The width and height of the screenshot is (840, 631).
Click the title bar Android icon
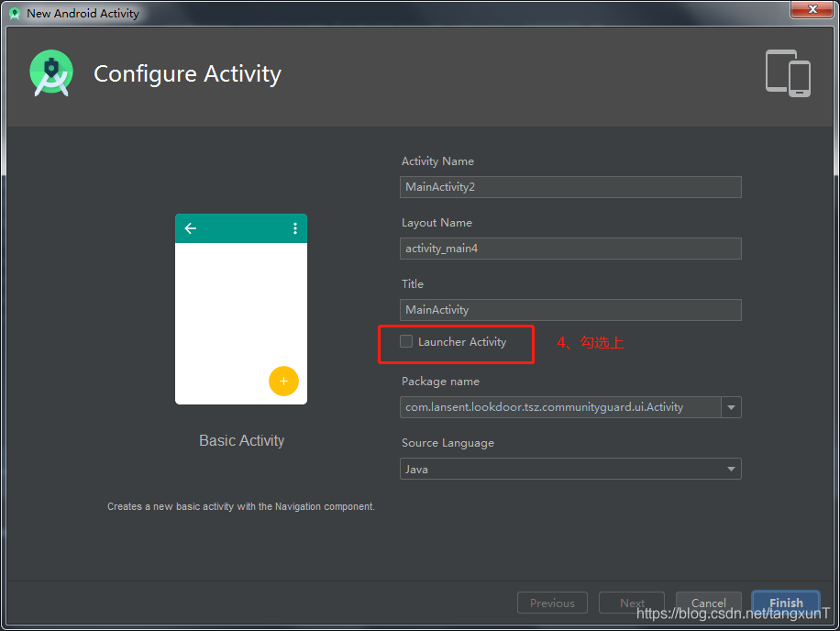pos(15,13)
